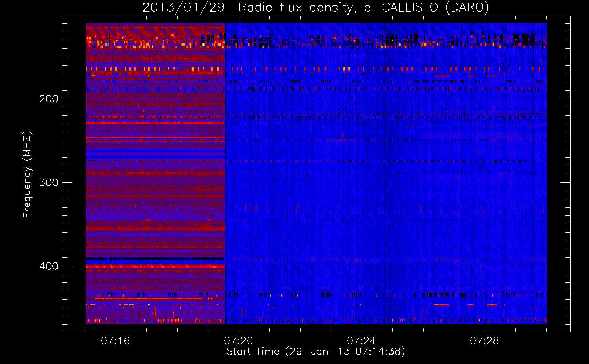Image resolution: width=589 pixels, height=364 pixels.
Task: Click the 400 frequency tick label
Action: coord(49,266)
